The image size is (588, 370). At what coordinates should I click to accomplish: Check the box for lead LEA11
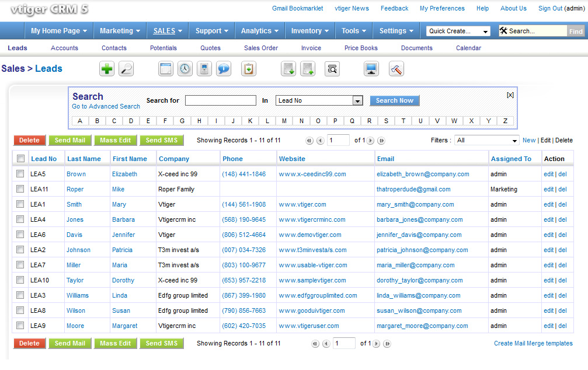20,189
